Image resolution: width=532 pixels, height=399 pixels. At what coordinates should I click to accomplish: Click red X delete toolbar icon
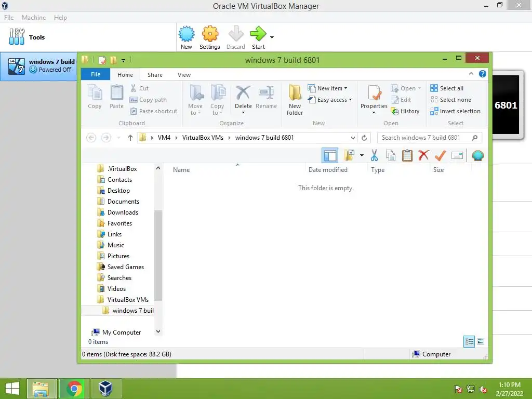click(x=423, y=156)
